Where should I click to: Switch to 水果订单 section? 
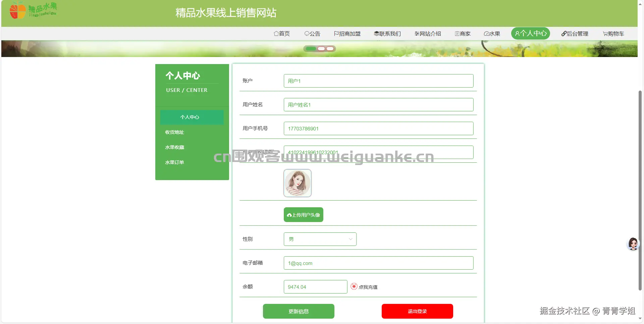[x=174, y=162]
